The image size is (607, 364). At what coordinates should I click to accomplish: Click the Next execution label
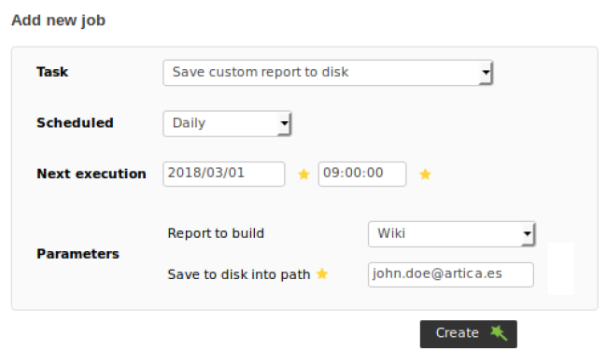click(92, 175)
